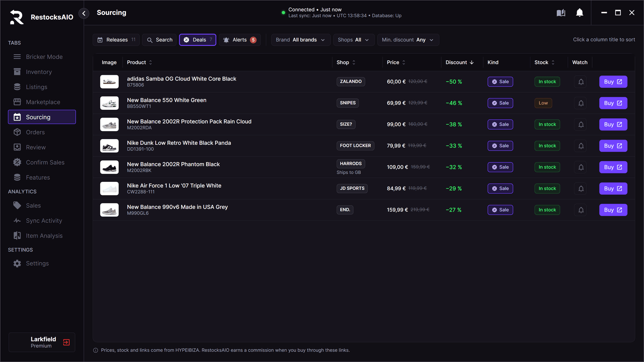Buy the Nike Dunk Low Panda deal

613,146
